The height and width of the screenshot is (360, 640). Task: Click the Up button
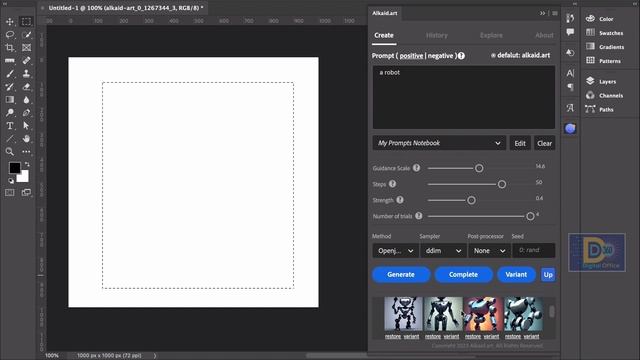click(548, 275)
